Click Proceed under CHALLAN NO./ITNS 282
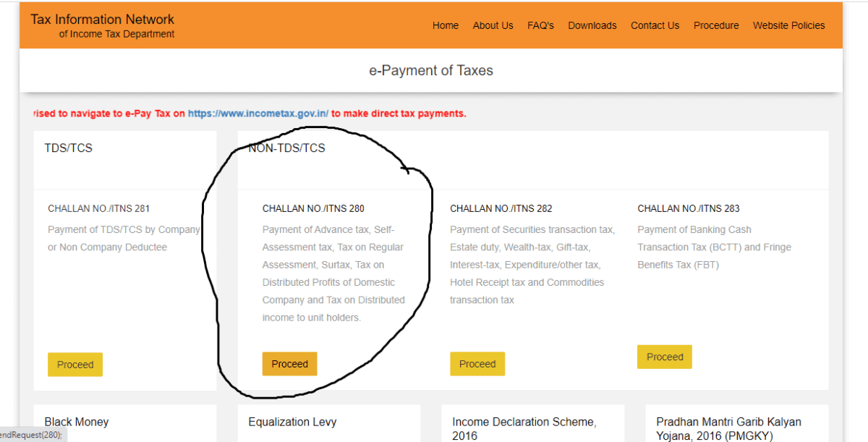The image size is (868, 442). click(477, 363)
